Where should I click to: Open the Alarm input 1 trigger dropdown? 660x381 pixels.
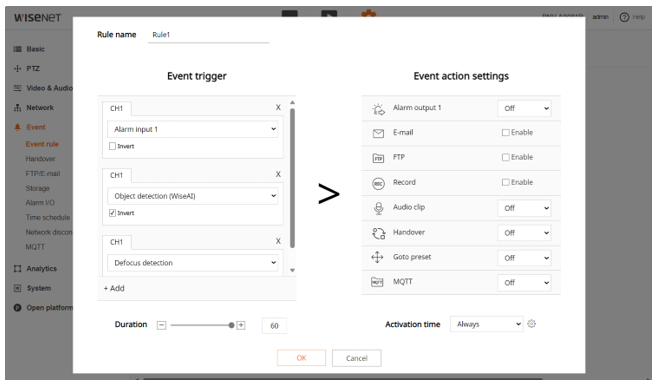point(192,129)
